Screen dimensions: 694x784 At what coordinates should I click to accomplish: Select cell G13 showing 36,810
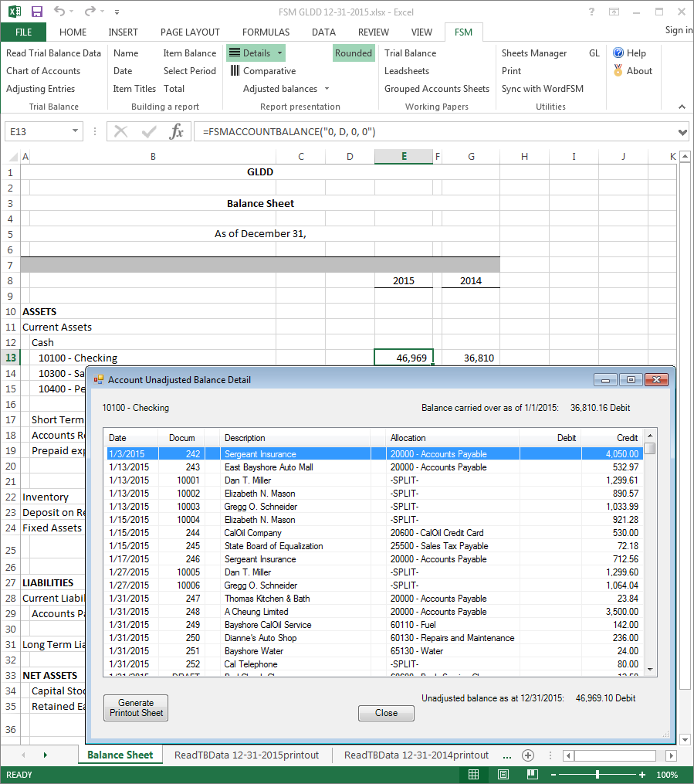point(471,358)
